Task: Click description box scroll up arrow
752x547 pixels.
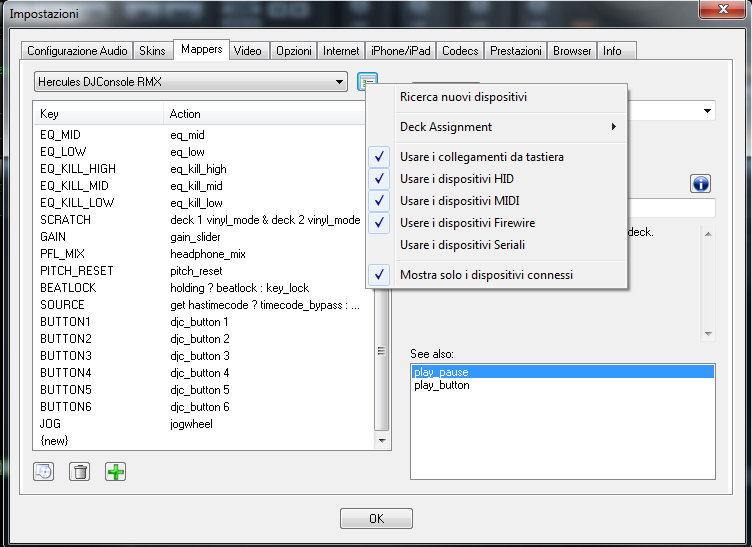Action: pyautogui.click(x=708, y=234)
